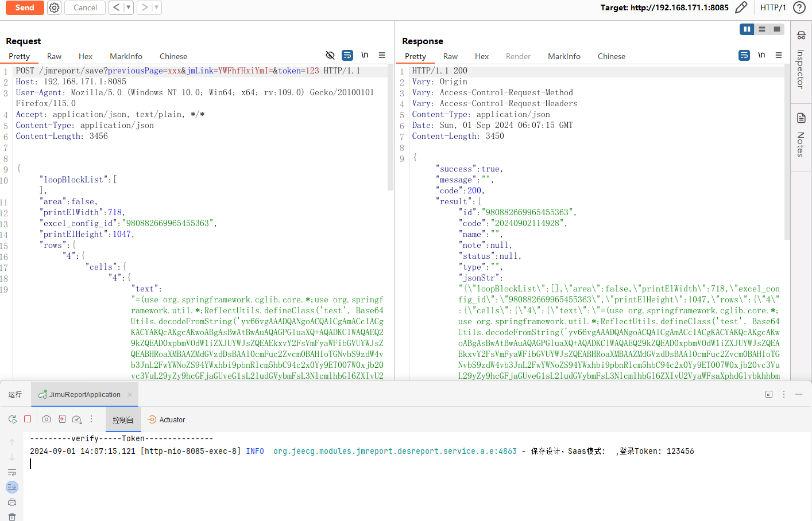Open more run toolbar actions menu
The width and height of the screenshot is (812, 521).
(x=91, y=419)
